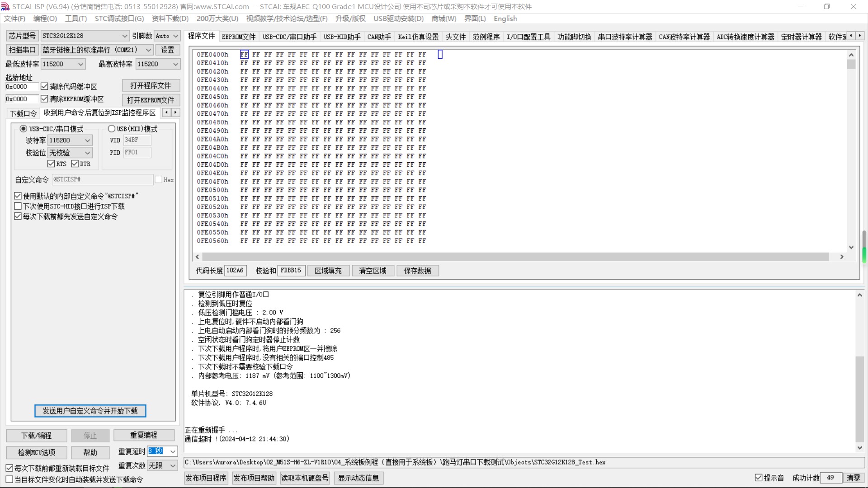Viewport: 868px width, 488px height.
Task: Switch to EEPROM文件 tab
Action: (x=239, y=37)
